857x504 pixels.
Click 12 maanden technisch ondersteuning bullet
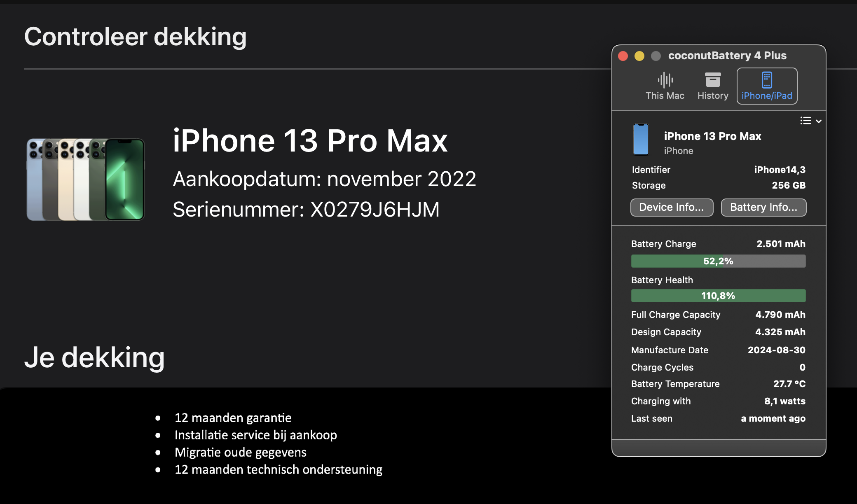[x=278, y=469]
